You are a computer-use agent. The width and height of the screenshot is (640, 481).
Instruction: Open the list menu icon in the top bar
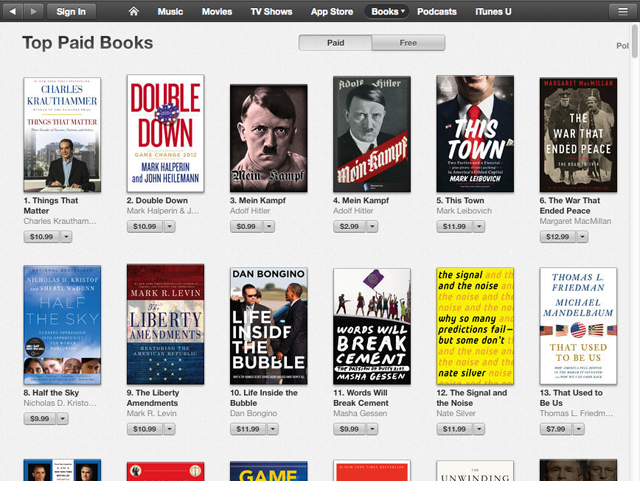click(x=622, y=11)
